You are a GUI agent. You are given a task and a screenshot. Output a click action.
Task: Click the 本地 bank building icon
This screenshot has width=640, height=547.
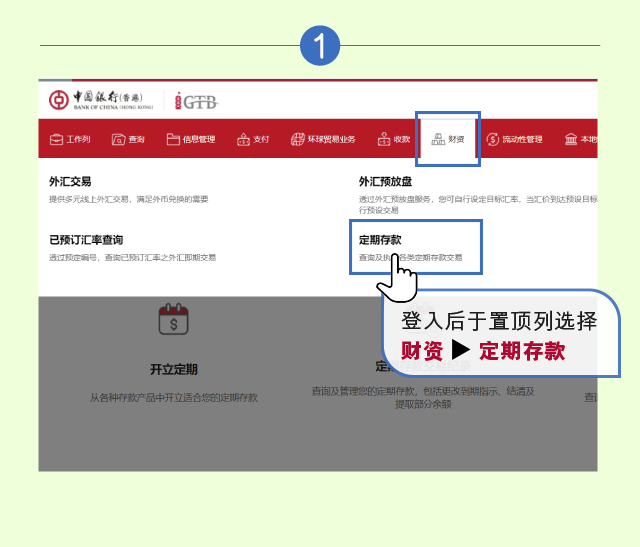click(571, 139)
